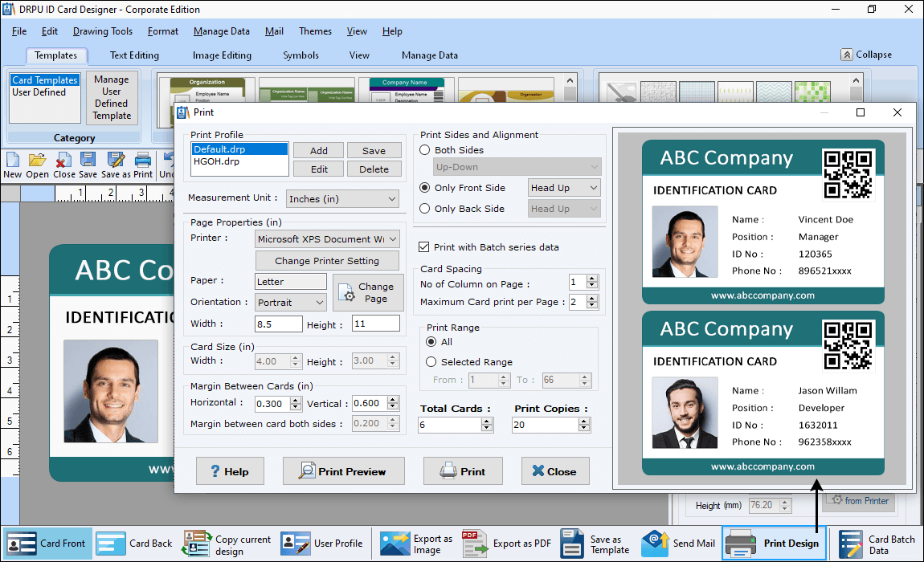
Task: Open the Up-Down alignment dropdown
Action: click(517, 167)
